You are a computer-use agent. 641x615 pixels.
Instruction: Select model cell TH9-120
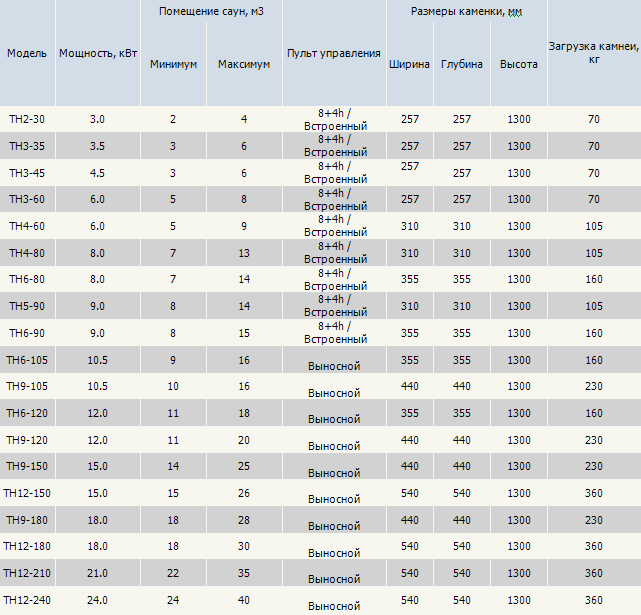tap(27, 440)
